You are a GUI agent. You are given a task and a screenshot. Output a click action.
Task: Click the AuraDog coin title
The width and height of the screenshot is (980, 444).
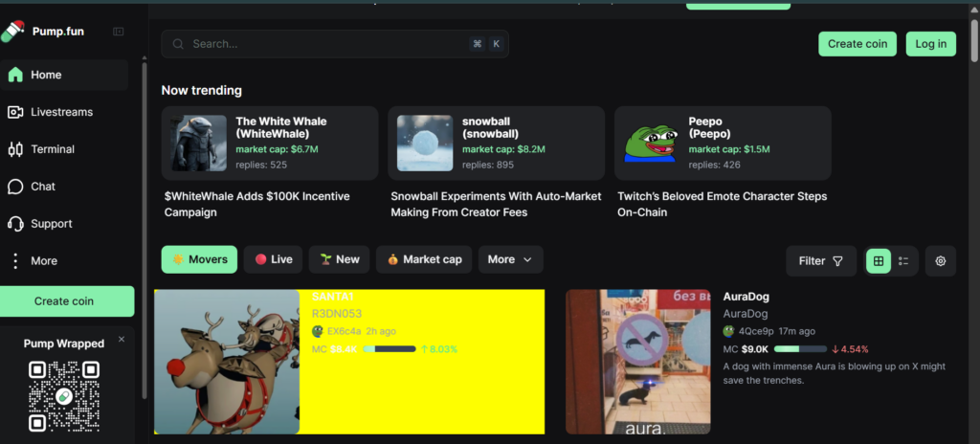click(746, 297)
